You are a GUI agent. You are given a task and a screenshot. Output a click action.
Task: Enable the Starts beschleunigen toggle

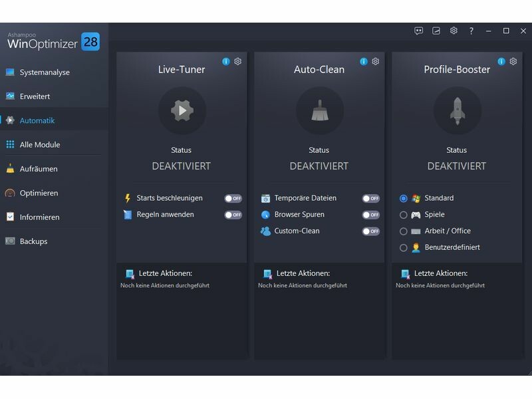point(233,198)
